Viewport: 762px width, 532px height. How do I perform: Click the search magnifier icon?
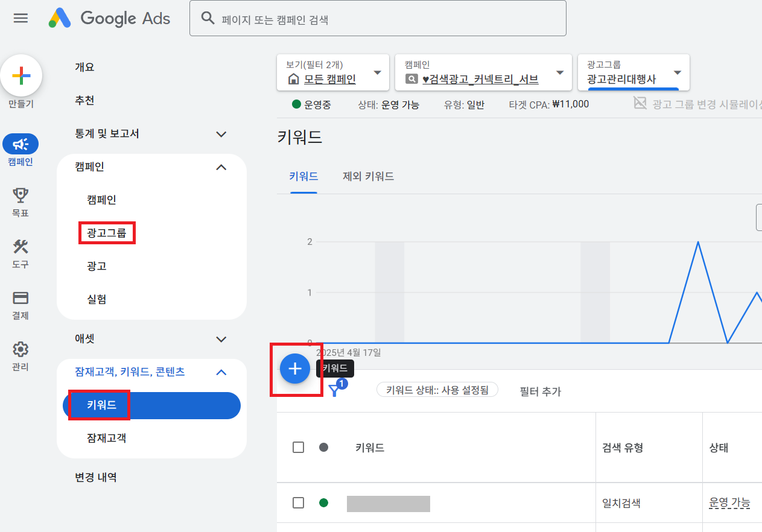pyautogui.click(x=208, y=18)
